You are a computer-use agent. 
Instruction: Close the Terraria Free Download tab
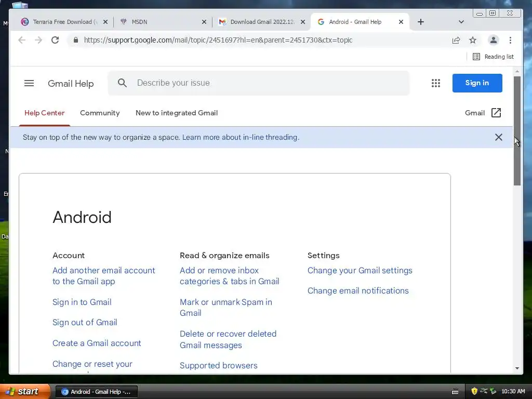(x=105, y=22)
